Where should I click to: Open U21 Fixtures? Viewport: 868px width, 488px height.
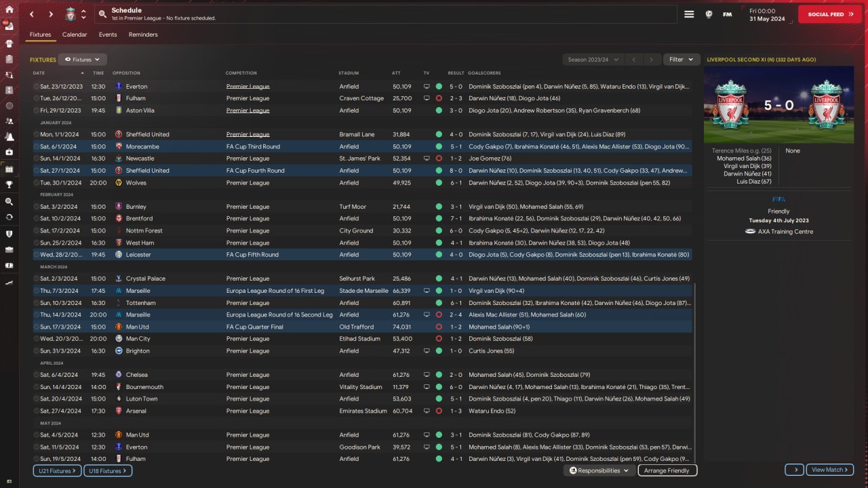57,470
